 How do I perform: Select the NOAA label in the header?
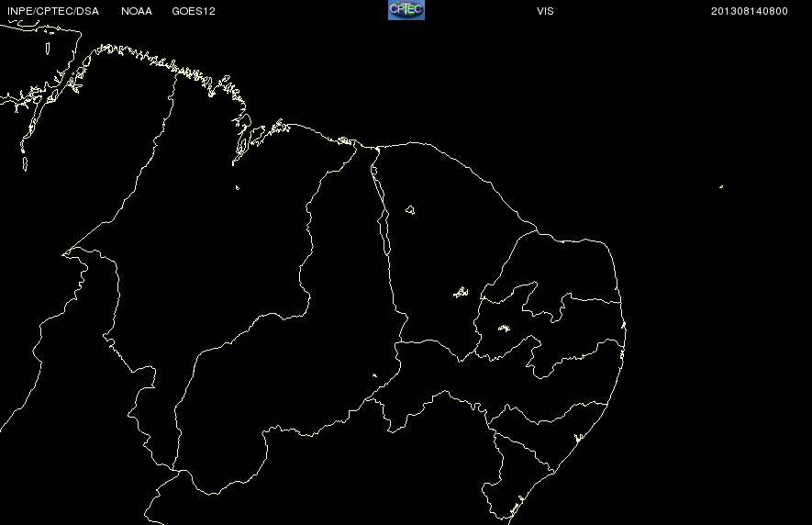(x=137, y=11)
